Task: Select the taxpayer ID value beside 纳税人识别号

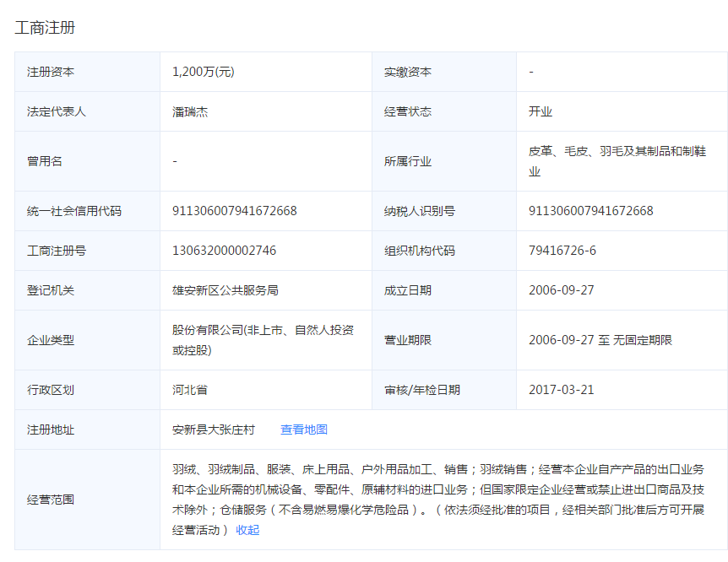Action: pos(591,211)
